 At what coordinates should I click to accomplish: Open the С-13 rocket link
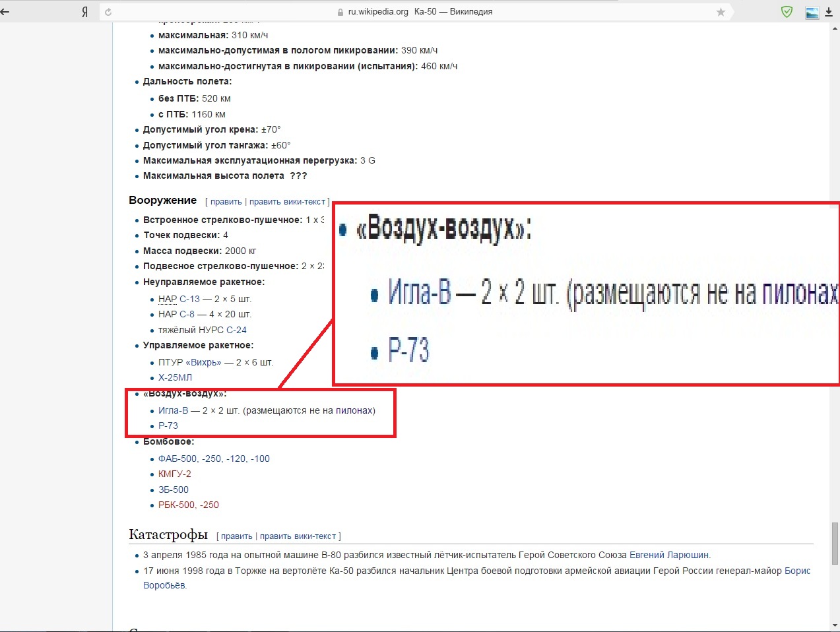point(189,299)
